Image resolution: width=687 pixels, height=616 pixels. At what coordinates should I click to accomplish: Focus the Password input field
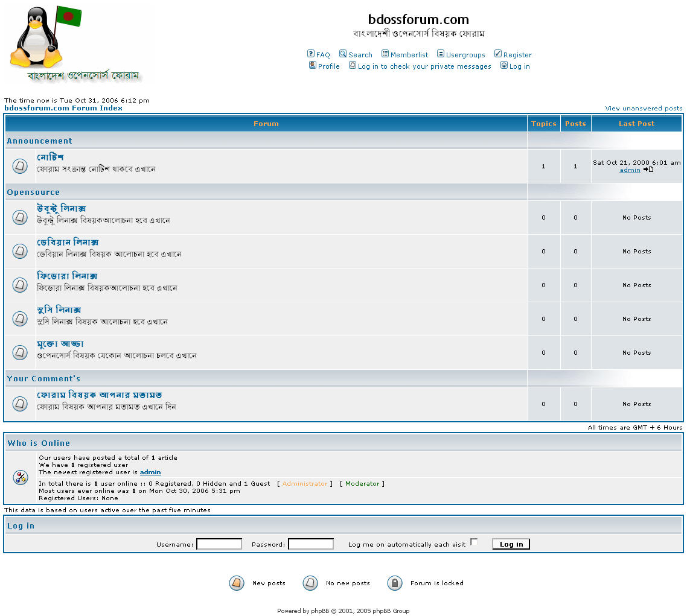click(311, 544)
